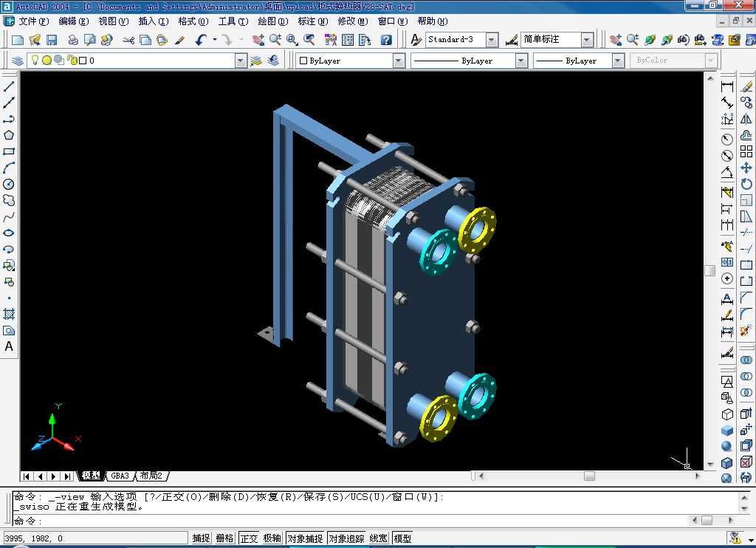
Task: Open the 工具(T) menu
Action: (233, 21)
